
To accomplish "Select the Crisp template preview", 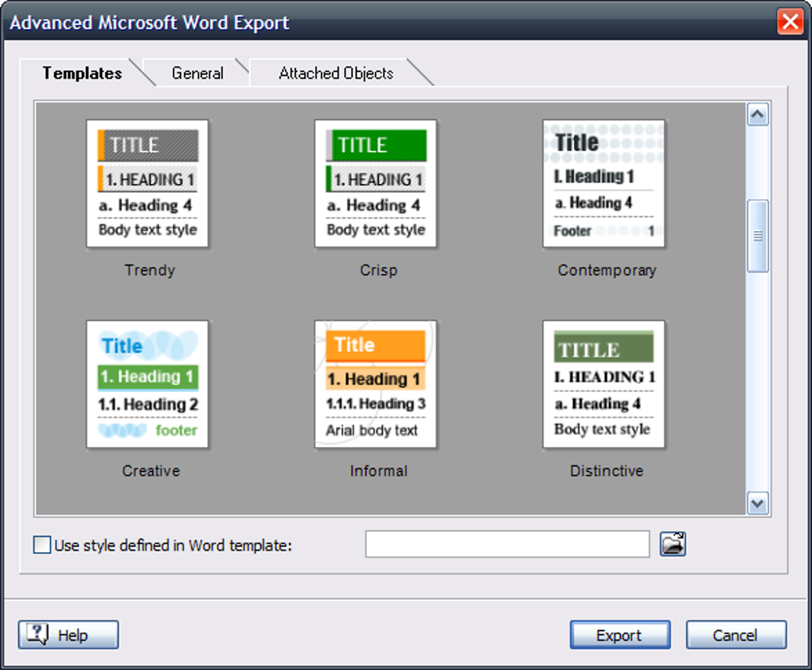I will (376, 183).
